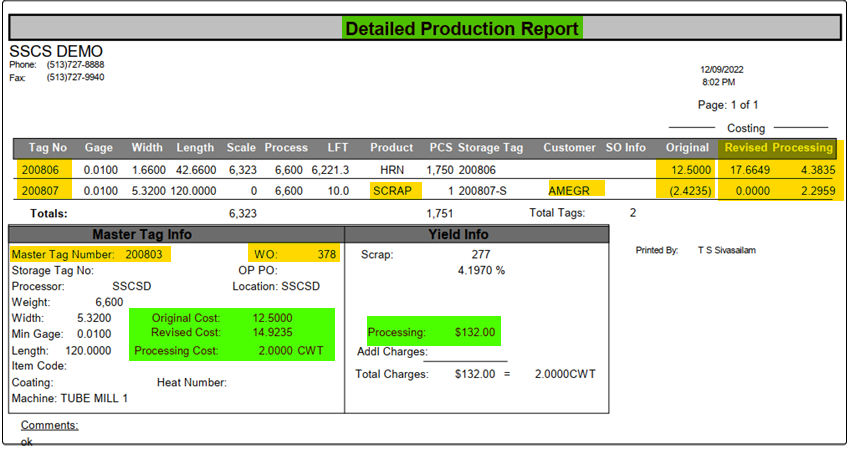Click the HRN product cell

click(x=392, y=170)
